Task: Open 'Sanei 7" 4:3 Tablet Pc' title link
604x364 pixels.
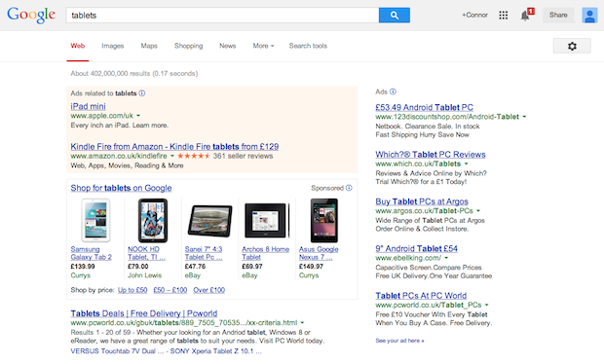Action: tap(204, 253)
